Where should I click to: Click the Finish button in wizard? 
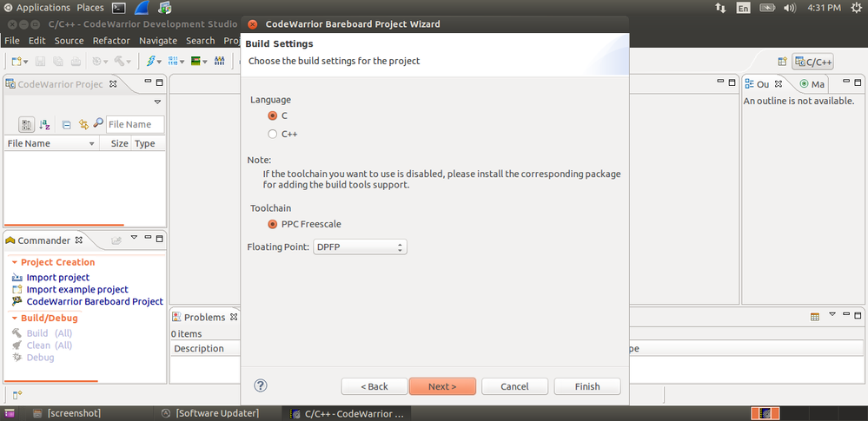[587, 386]
